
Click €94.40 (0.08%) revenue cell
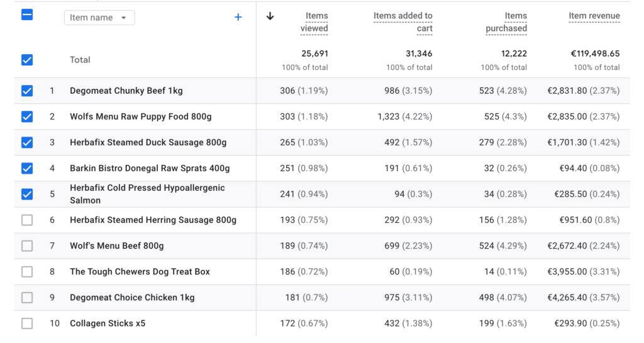point(590,169)
